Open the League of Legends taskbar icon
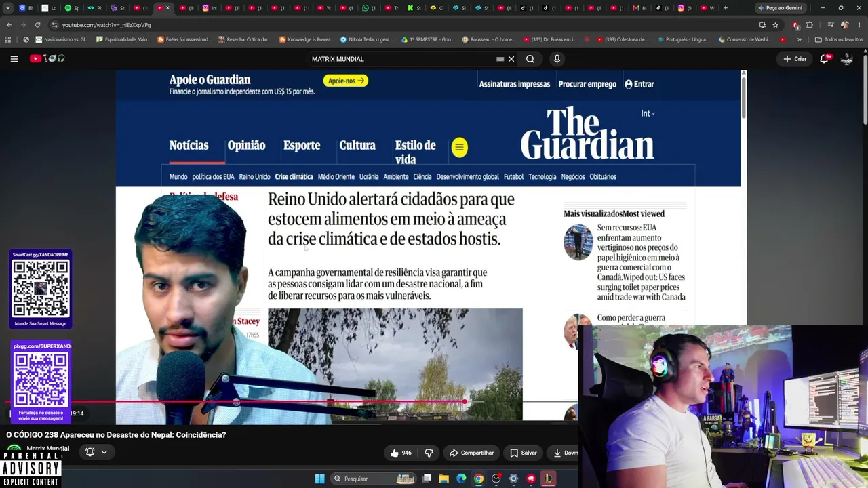This screenshot has height=488, width=868. coord(548,479)
